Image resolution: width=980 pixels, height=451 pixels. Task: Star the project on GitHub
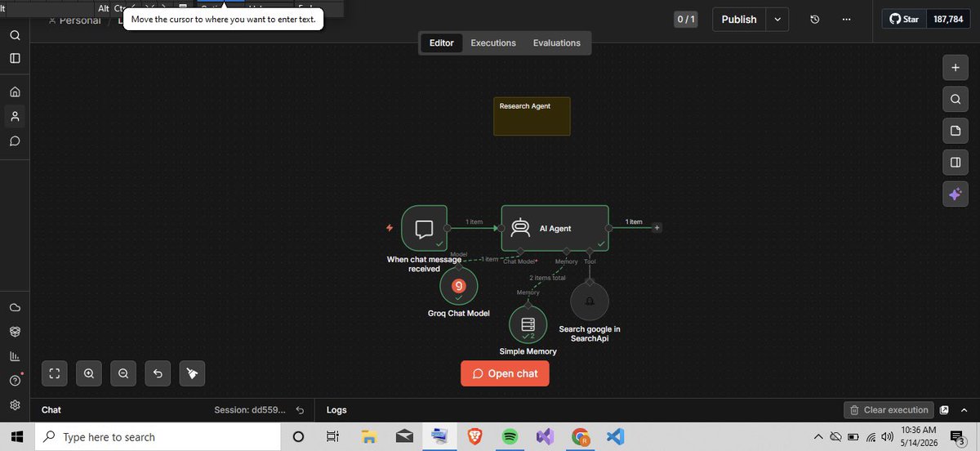pos(904,19)
